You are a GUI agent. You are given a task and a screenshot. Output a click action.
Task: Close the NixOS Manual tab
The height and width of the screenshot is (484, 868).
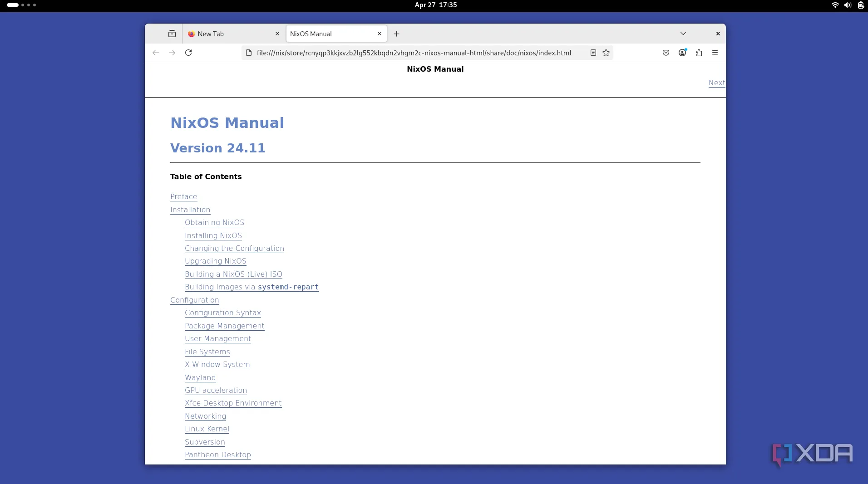(x=380, y=34)
